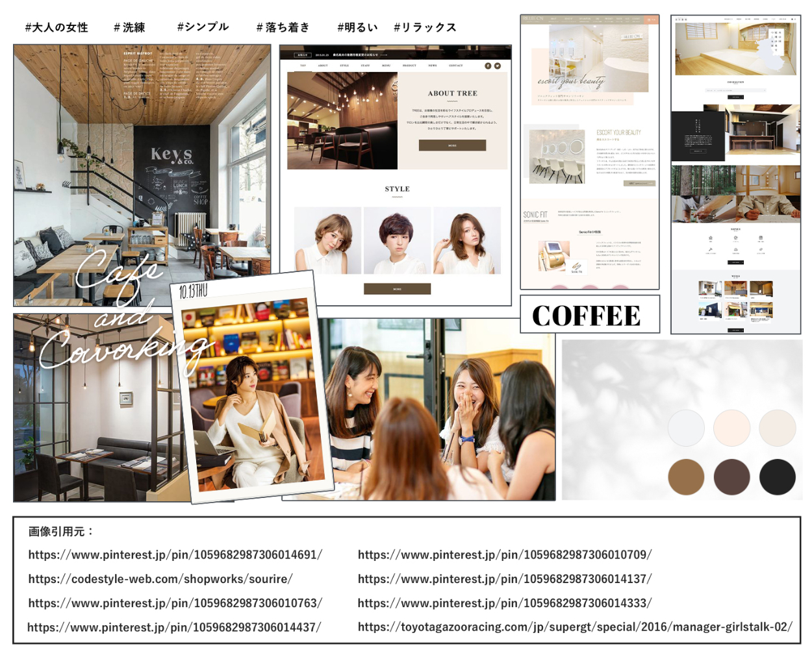Screen dimensions: 812x659
Task: Click the #シンプル hashtag
Action: [x=203, y=27]
